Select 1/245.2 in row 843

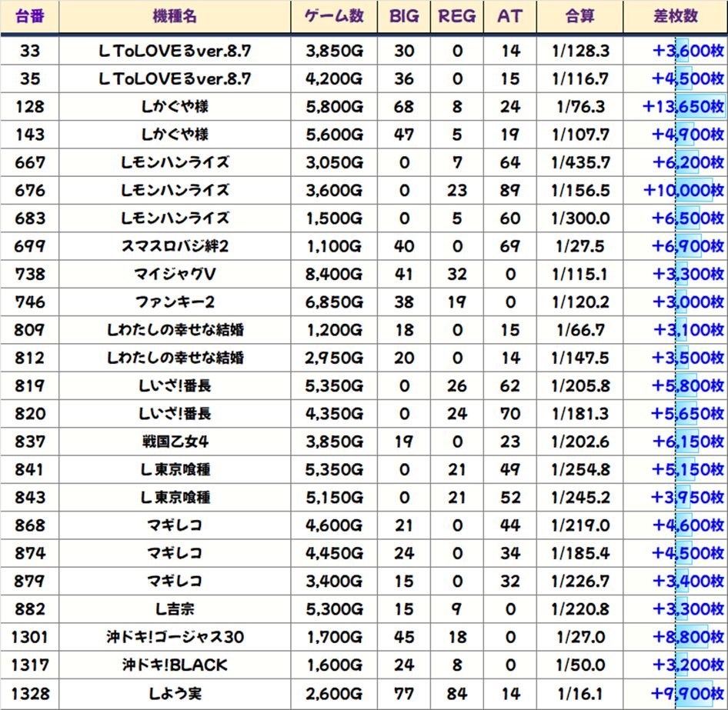coord(580,498)
